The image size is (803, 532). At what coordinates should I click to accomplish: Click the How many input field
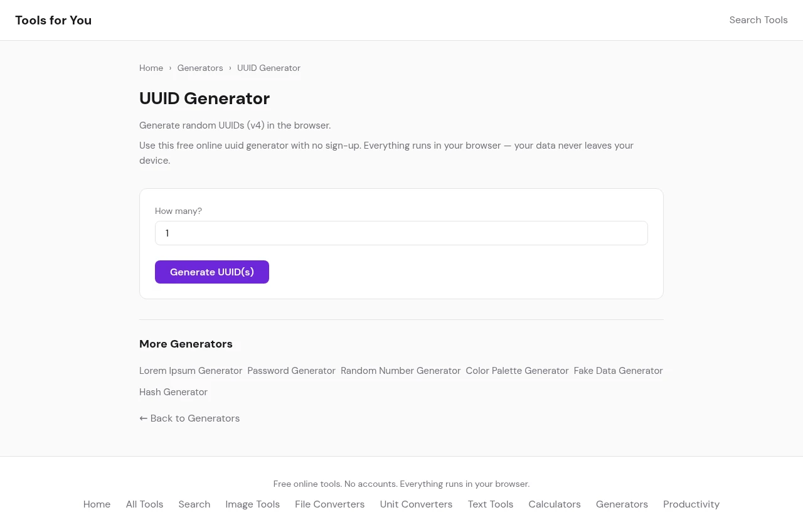(401, 233)
